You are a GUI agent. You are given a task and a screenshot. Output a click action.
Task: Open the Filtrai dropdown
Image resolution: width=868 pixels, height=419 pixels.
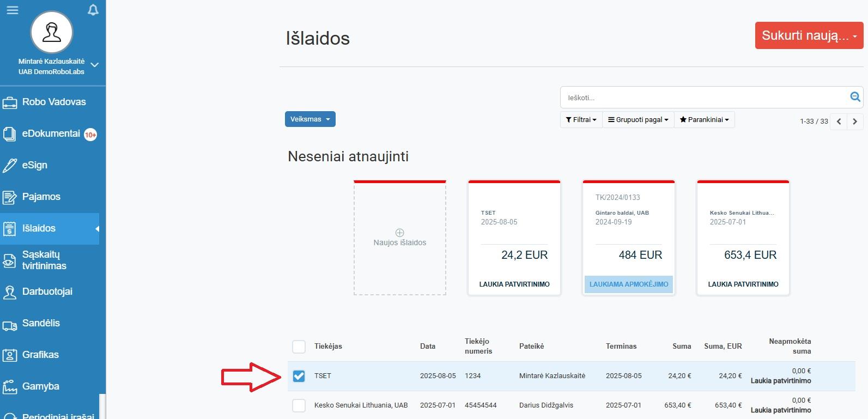coord(581,120)
